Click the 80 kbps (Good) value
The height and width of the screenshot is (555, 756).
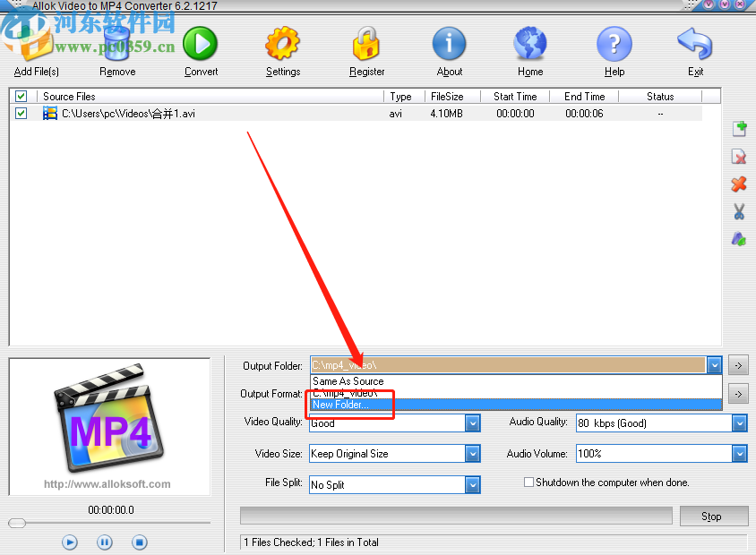tap(613, 423)
